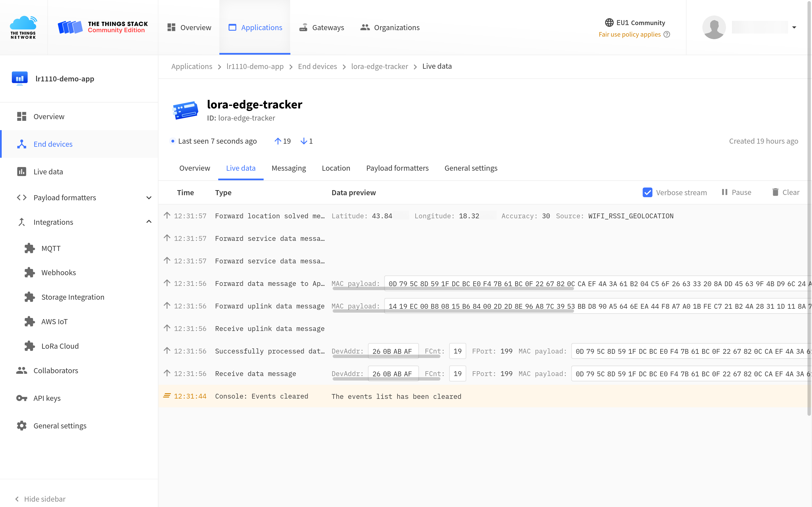Click the uplink data message row
812x507 pixels.
click(270, 306)
